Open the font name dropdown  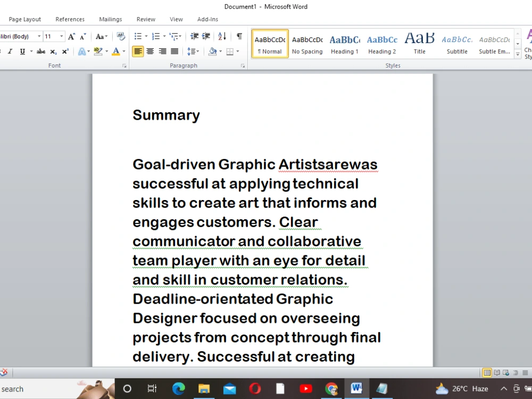pos(39,36)
